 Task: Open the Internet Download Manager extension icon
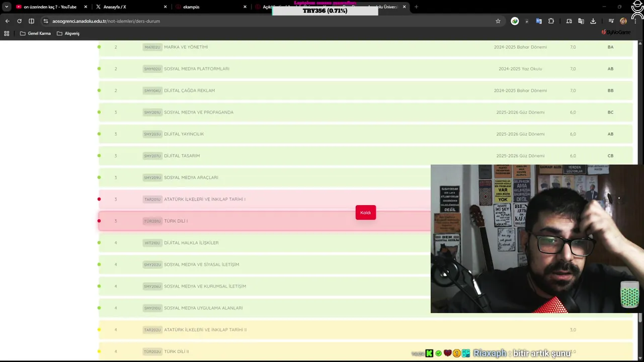click(515, 21)
